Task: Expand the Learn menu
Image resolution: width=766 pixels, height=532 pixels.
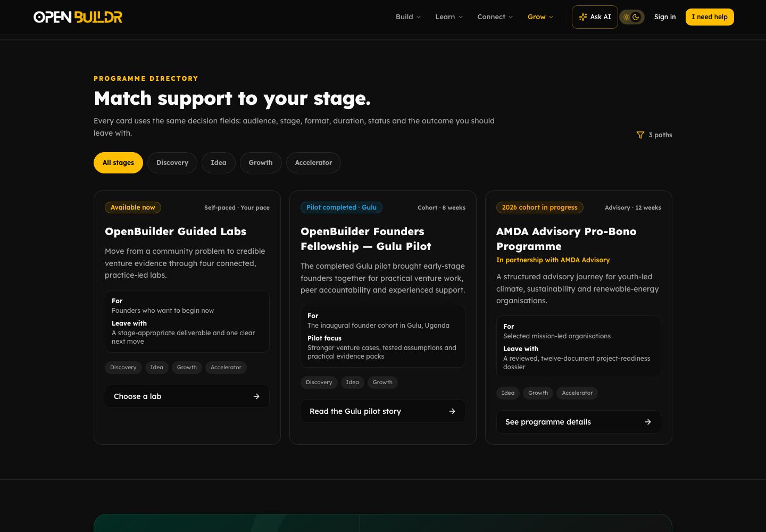Action: click(449, 17)
